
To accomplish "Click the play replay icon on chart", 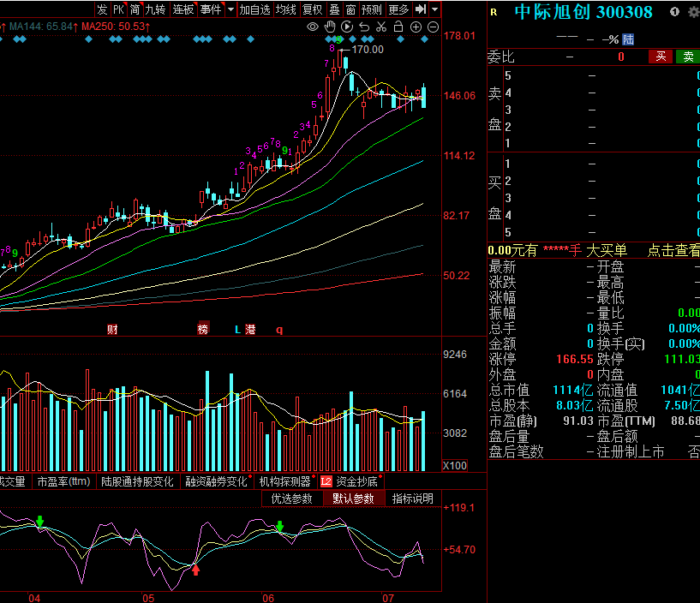I will (x=347, y=27).
